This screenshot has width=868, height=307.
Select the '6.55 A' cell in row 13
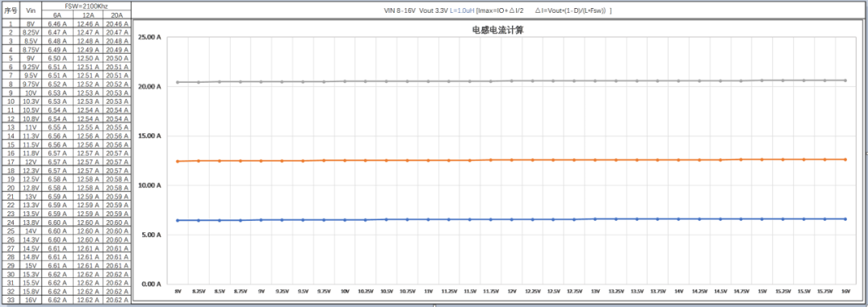(x=57, y=127)
